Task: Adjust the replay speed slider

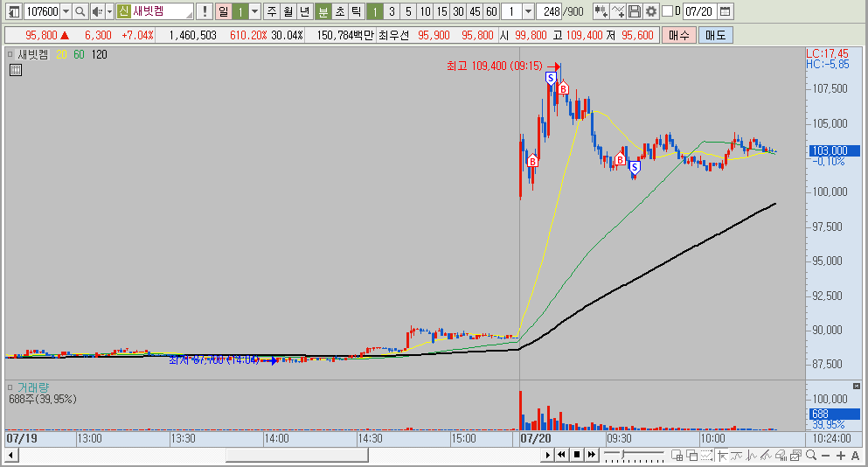Action: pos(624,455)
